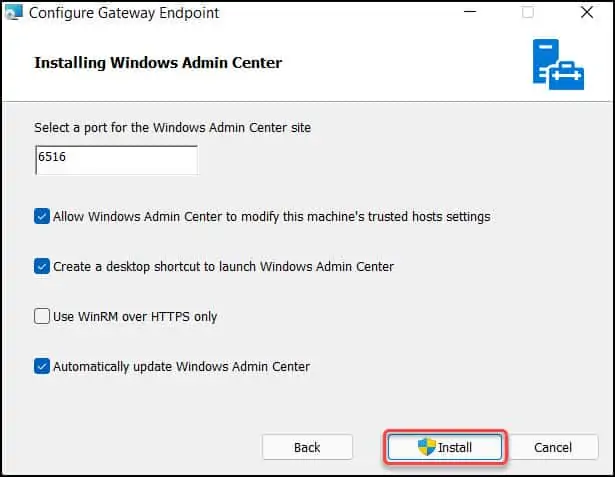The width and height of the screenshot is (615, 477).
Task: Enable Use WinRM over HTTPS only
Action: pos(42,316)
